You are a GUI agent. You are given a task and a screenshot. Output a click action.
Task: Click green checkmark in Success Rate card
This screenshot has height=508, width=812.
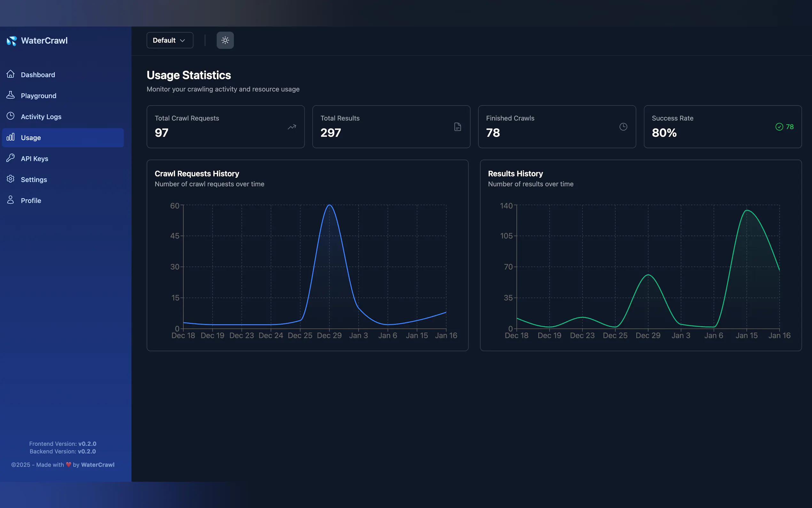pyautogui.click(x=779, y=127)
